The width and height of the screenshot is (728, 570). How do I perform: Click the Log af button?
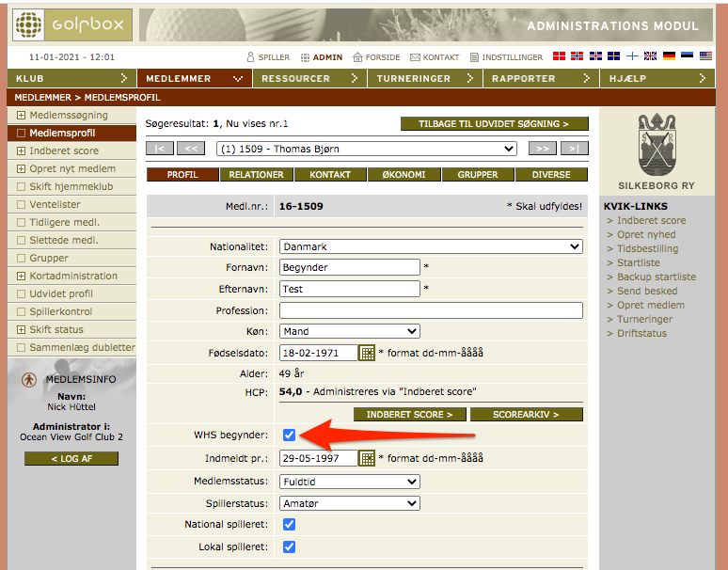(71, 458)
